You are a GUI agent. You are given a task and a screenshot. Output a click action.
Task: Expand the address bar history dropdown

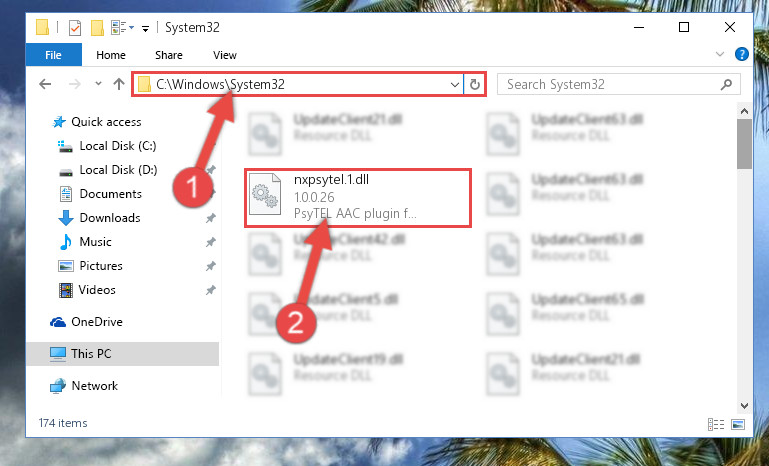pyautogui.click(x=455, y=84)
